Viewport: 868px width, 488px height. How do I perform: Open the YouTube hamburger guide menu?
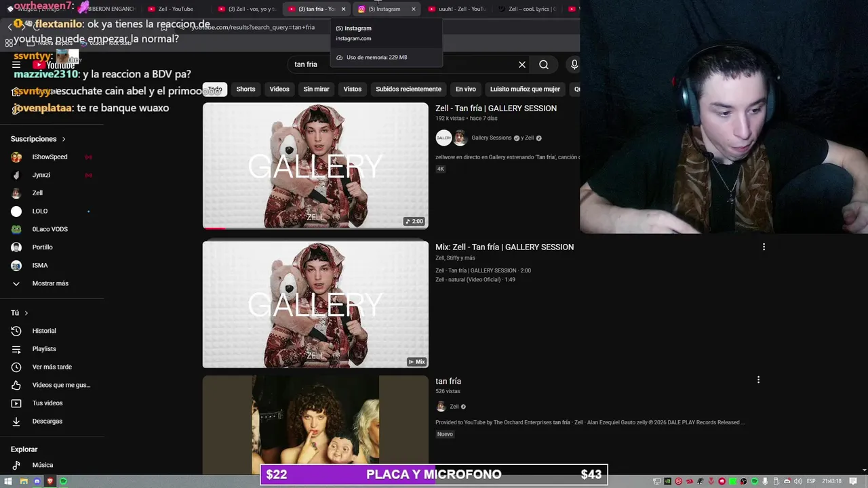point(16,64)
